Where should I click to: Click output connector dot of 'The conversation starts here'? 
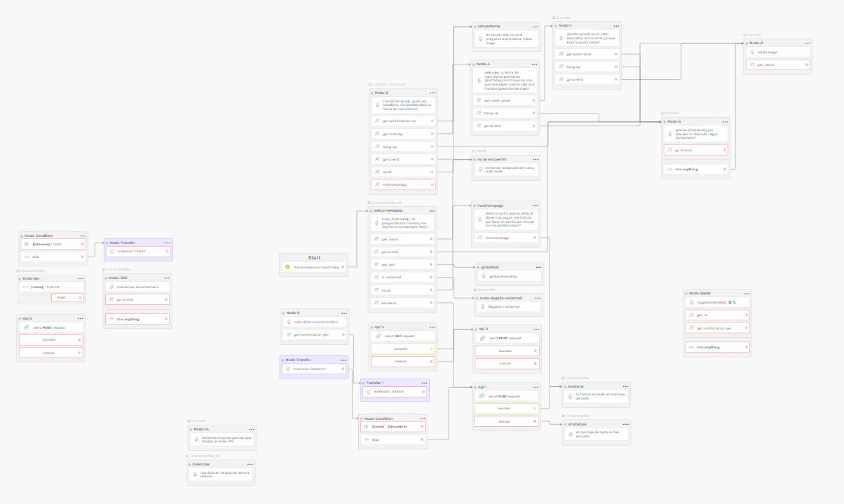[x=344, y=267]
